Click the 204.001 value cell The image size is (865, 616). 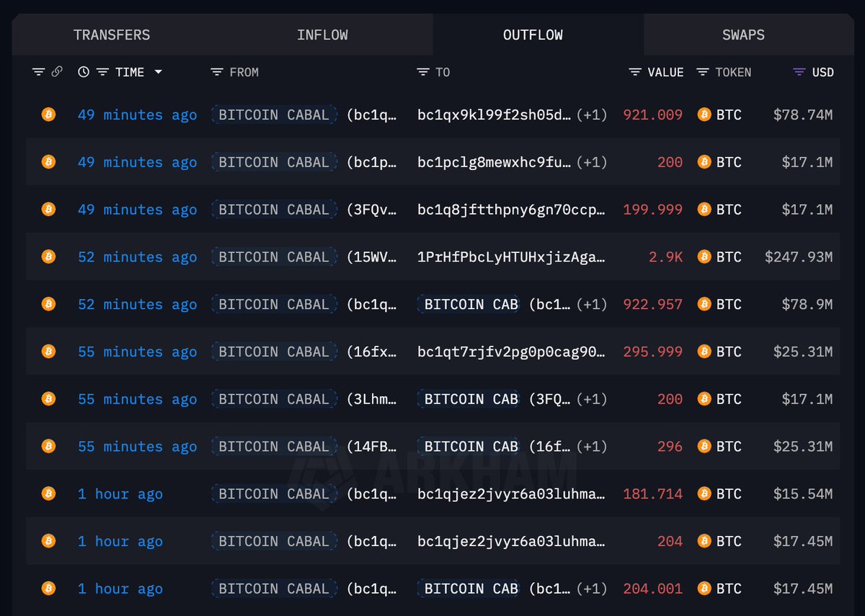pos(653,589)
